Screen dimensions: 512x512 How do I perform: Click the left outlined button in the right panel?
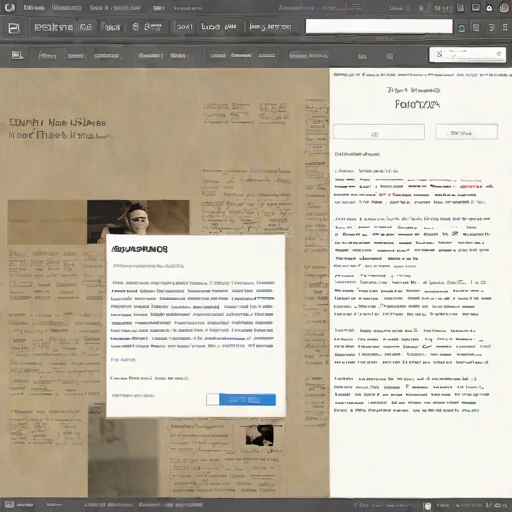click(x=379, y=132)
